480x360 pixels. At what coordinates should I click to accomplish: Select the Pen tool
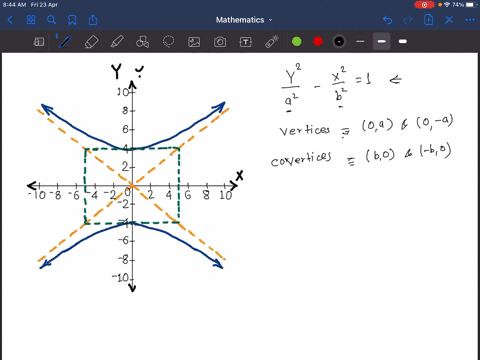[65, 42]
